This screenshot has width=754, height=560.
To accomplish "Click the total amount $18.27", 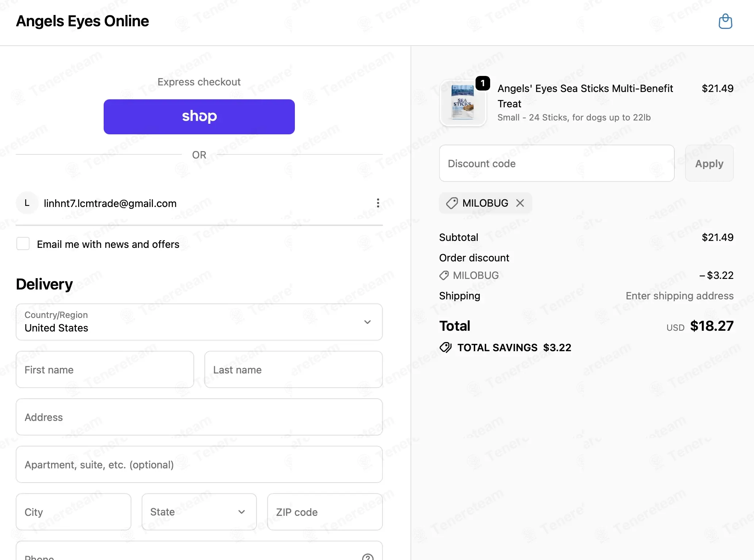I will coord(712,326).
